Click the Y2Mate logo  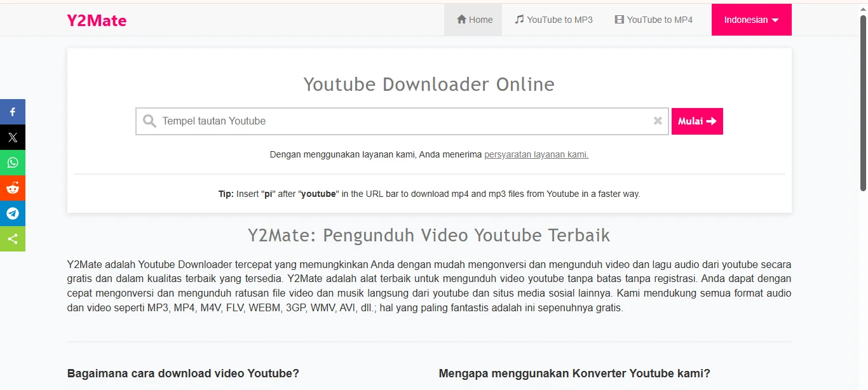click(x=97, y=20)
